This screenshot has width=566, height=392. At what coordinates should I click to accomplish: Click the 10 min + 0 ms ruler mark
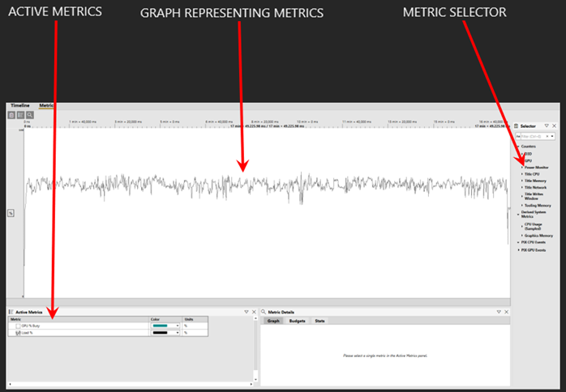(307, 121)
